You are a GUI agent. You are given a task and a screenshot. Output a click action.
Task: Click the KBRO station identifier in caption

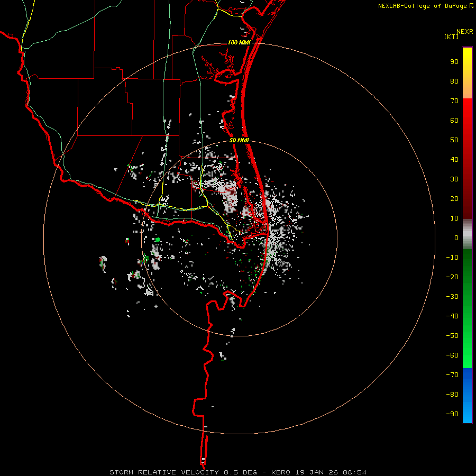(x=281, y=472)
